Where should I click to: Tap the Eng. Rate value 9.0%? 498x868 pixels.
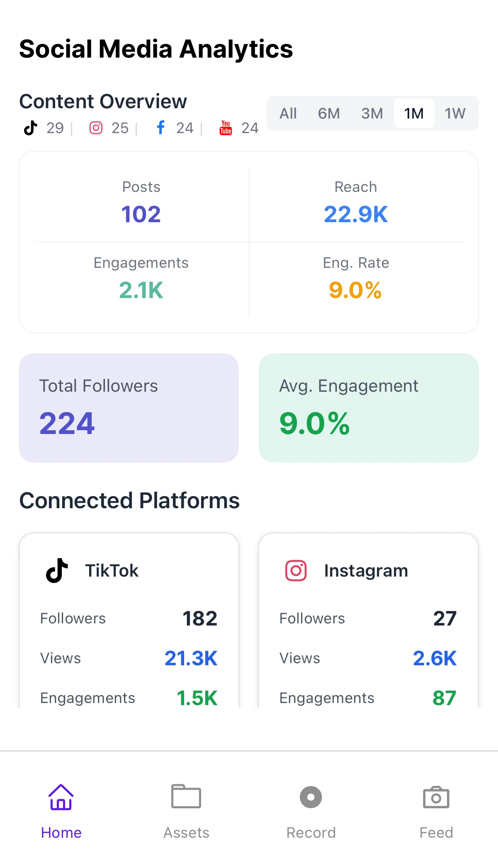click(x=355, y=290)
